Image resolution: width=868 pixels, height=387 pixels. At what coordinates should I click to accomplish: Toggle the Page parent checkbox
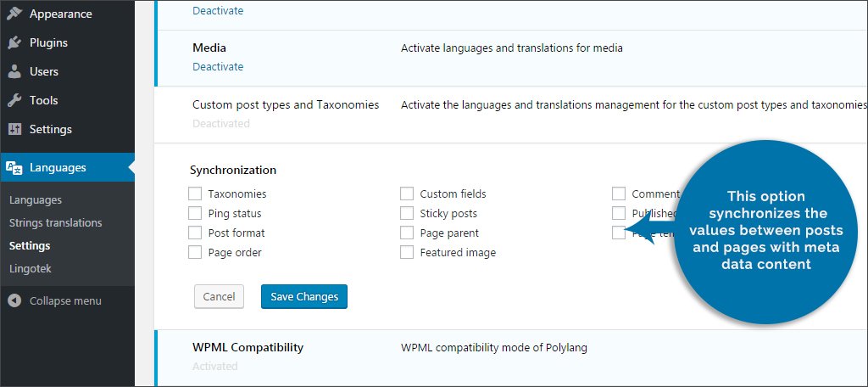pos(407,233)
